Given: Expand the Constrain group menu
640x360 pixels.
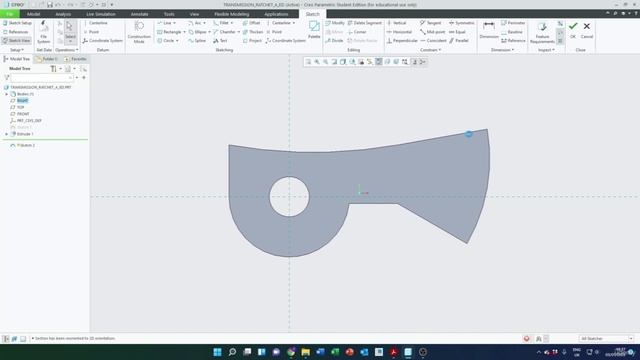Looking at the screenshot, I should [x=431, y=50].
